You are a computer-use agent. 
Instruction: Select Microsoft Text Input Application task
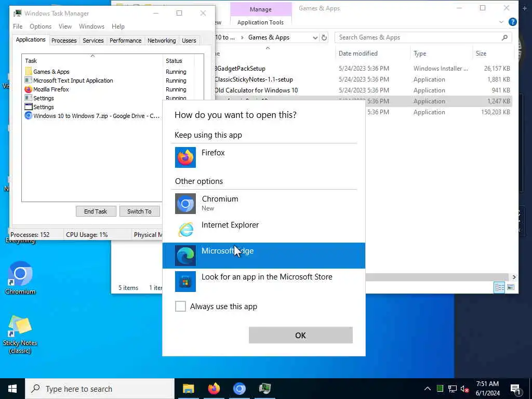[92, 81]
